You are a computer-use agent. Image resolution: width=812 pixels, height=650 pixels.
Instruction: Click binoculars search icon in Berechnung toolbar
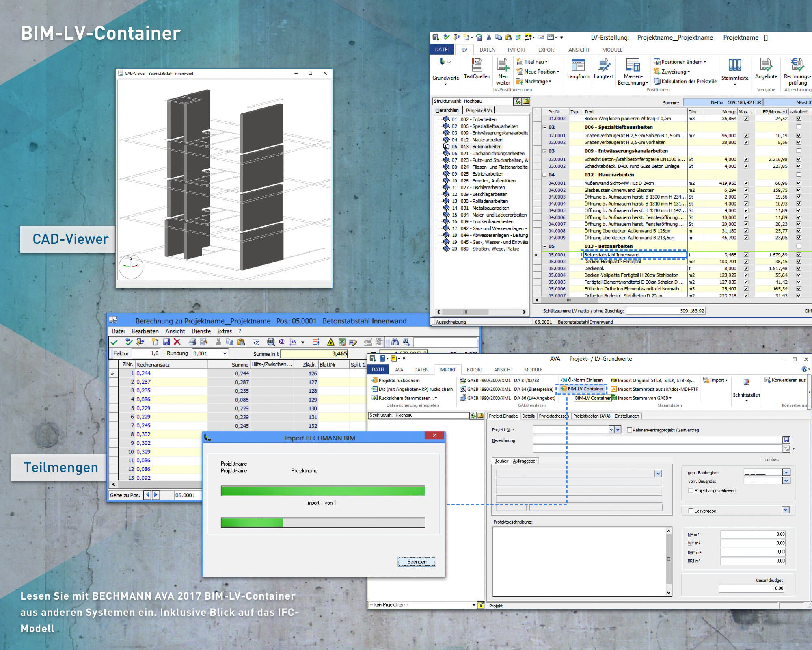(395, 342)
